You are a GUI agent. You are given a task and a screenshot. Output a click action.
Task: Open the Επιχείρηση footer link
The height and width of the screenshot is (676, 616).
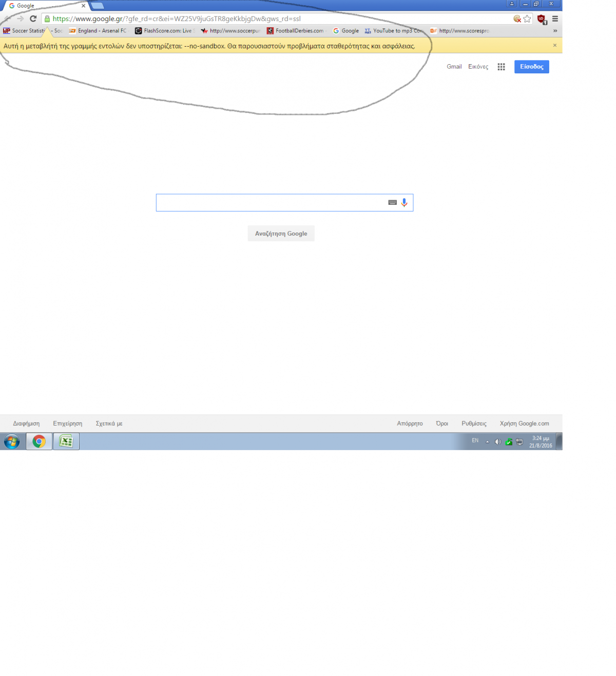67,423
